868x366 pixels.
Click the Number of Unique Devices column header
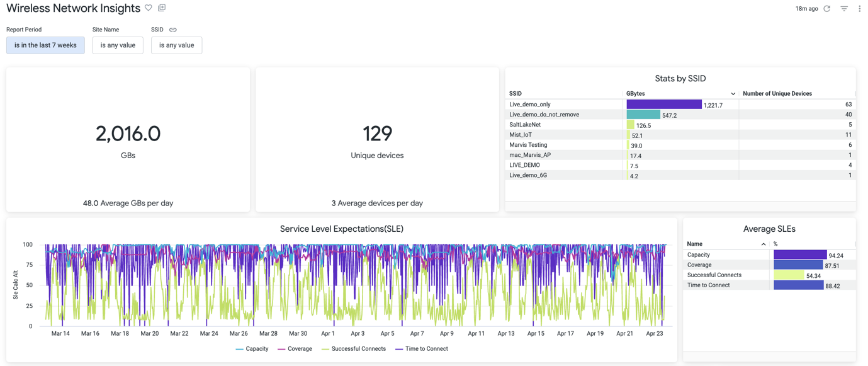point(777,94)
